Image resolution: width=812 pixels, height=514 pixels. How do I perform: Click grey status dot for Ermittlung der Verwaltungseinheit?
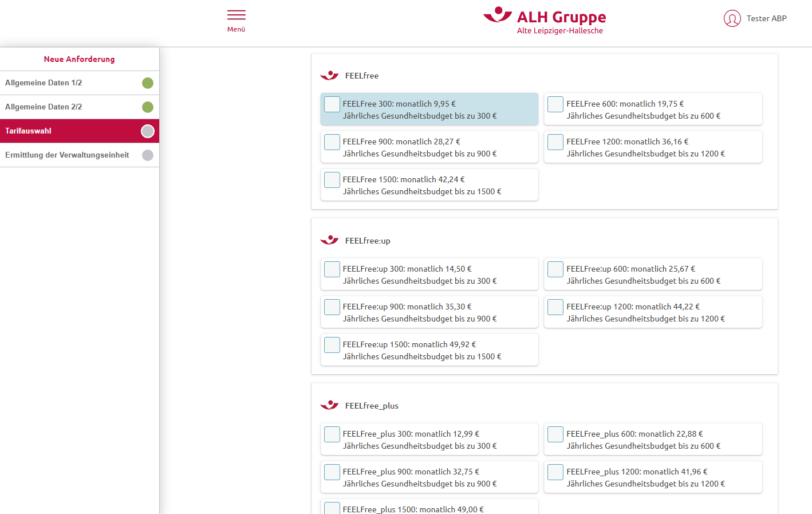[148, 155]
